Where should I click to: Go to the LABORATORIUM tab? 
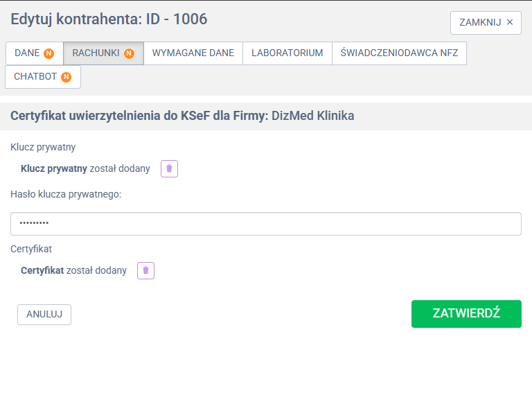pyautogui.click(x=287, y=53)
